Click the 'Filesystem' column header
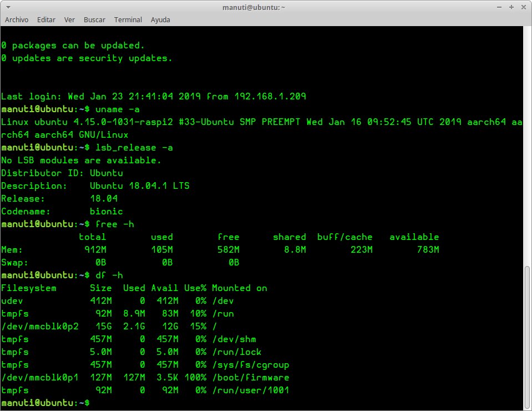 pos(29,288)
